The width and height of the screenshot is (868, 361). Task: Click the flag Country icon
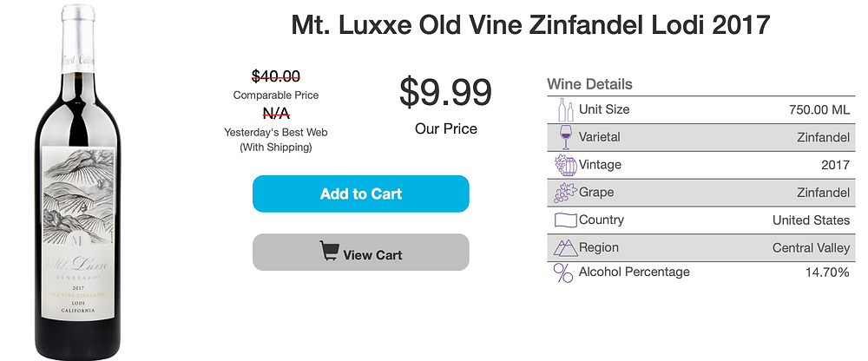tap(565, 220)
